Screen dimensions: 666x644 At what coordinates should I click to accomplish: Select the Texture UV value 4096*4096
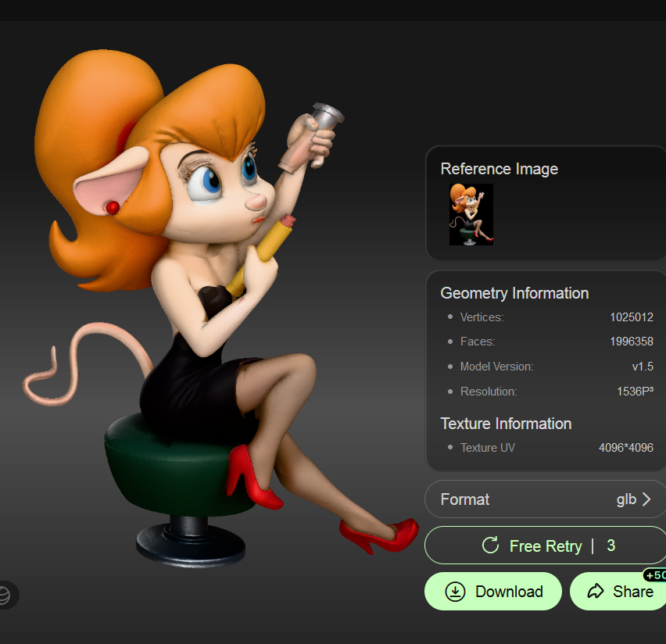tap(626, 448)
